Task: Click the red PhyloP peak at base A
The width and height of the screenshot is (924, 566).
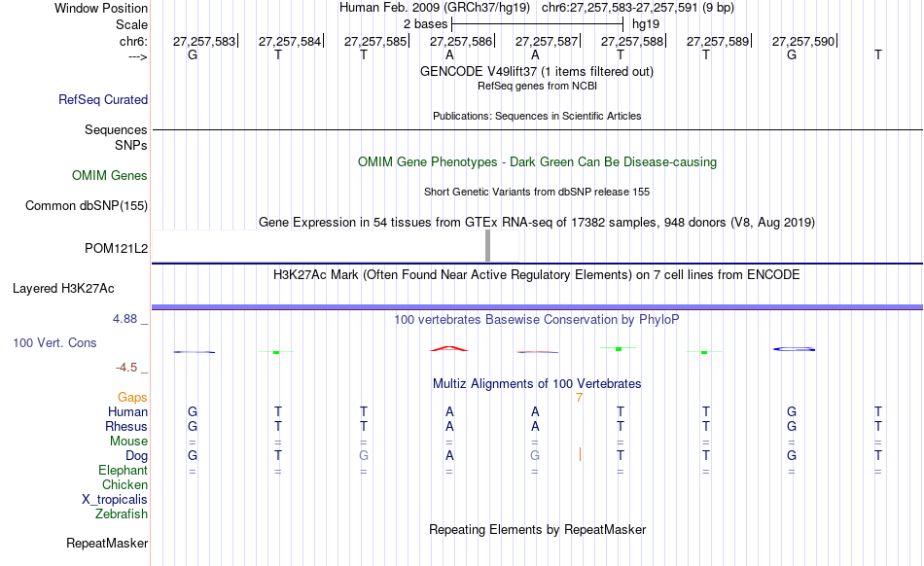Action: coord(449,349)
